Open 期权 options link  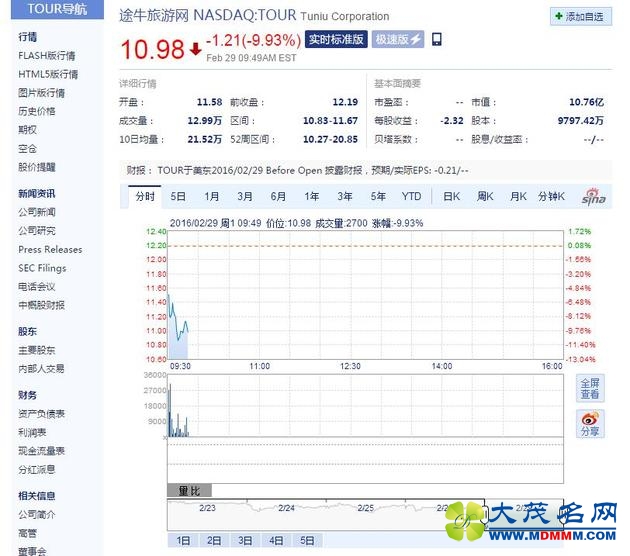[27, 130]
